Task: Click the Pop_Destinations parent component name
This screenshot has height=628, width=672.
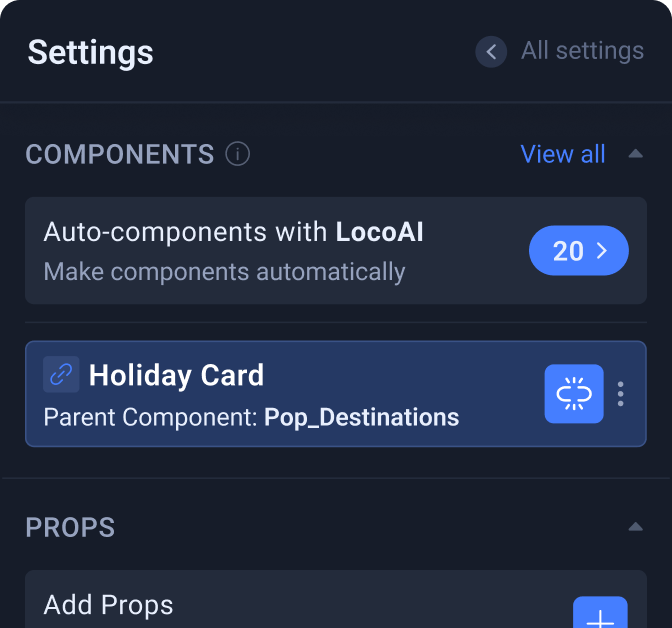Action: pos(362,417)
